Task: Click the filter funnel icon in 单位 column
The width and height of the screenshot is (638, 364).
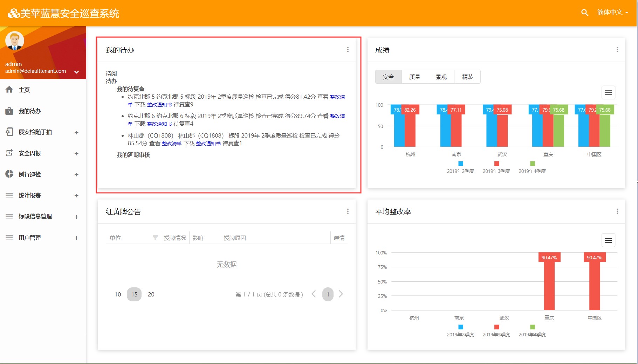Action: tap(155, 238)
